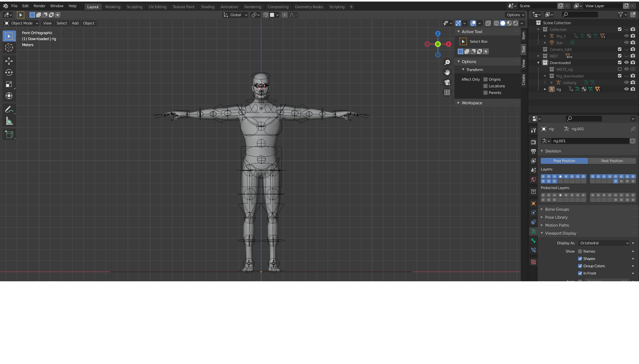Expand the Pose Library panel
639x364 pixels.
(x=542, y=217)
